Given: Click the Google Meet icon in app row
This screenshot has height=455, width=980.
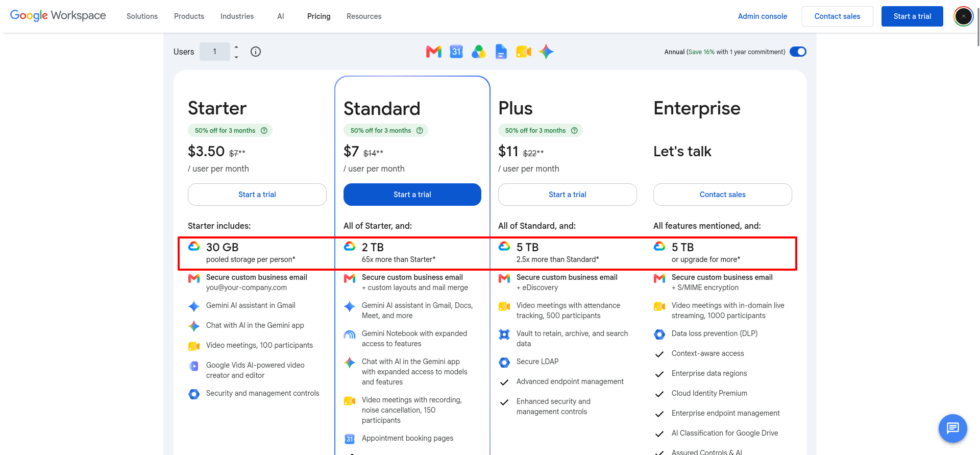Looking at the screenshot, I should [x=524, y=52].
